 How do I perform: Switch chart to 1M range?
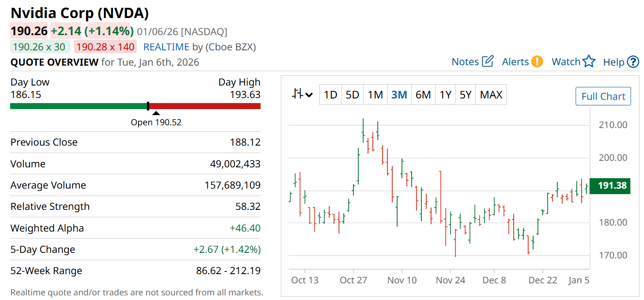coord(375,95)
